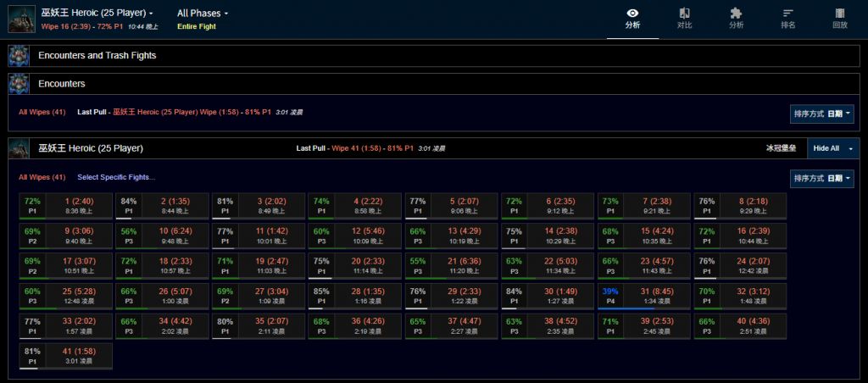868x383 pixels.
Task: Open the 对比 compare icon
Action: point(684,18)
